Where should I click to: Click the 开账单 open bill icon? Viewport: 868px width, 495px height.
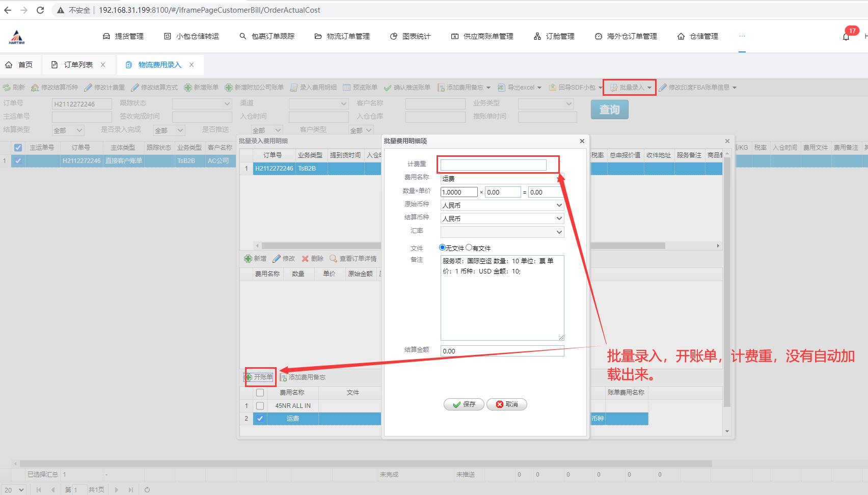(x=249, y=377)
